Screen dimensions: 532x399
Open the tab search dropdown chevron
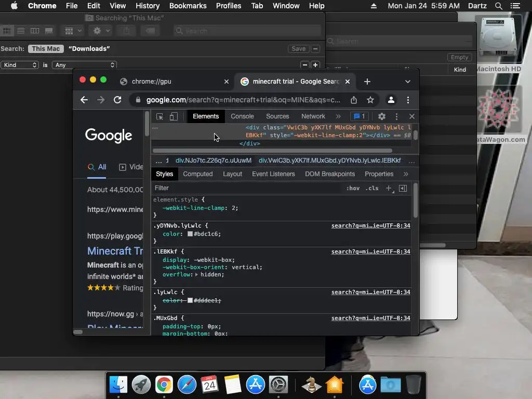point(408,82)
